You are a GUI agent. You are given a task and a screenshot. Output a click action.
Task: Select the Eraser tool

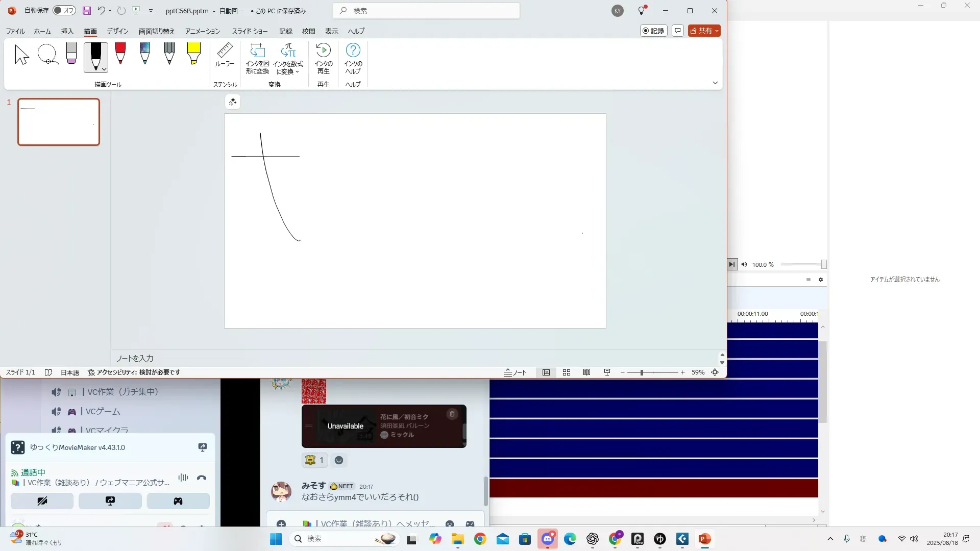point(71,54)
